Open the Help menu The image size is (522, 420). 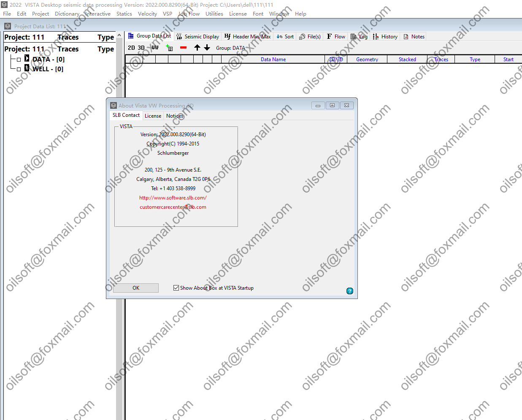coord(300,14)
